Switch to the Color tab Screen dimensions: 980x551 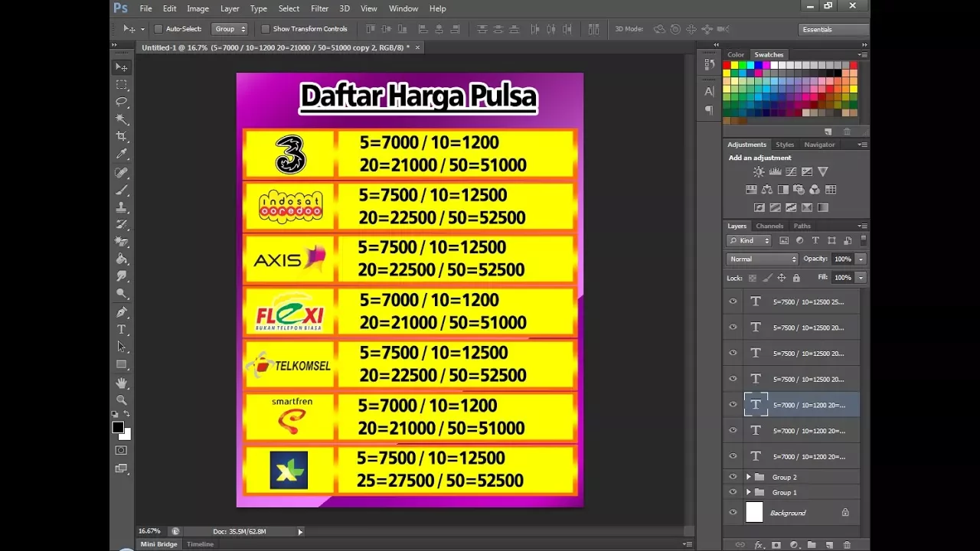736,54
